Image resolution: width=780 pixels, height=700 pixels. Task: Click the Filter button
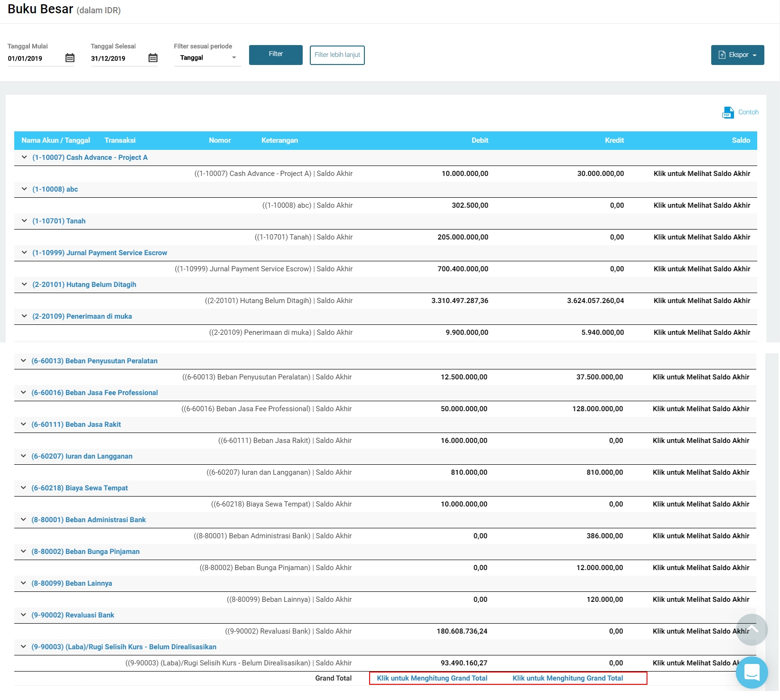(275, 55)
